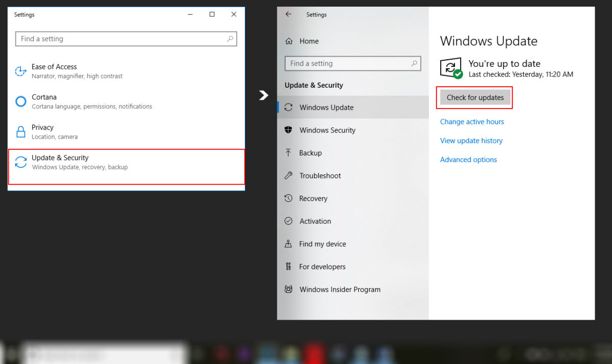Open View update history link
The width and height of the screenshot is (612, 364).
(x=471, y=141)
